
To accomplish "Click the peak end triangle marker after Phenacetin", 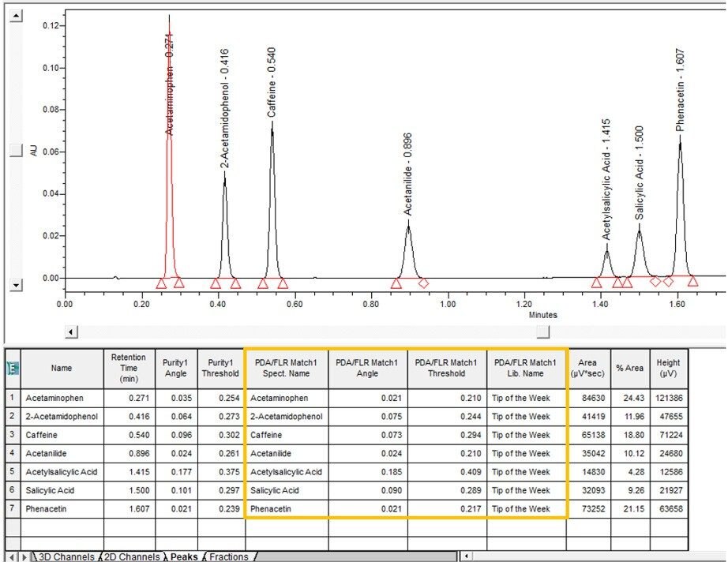I will pos(692,281).
